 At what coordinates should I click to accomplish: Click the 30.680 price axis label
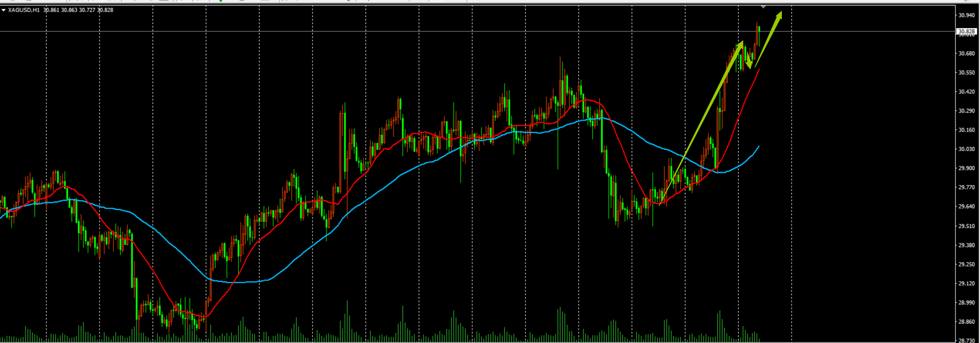point(967,54)
